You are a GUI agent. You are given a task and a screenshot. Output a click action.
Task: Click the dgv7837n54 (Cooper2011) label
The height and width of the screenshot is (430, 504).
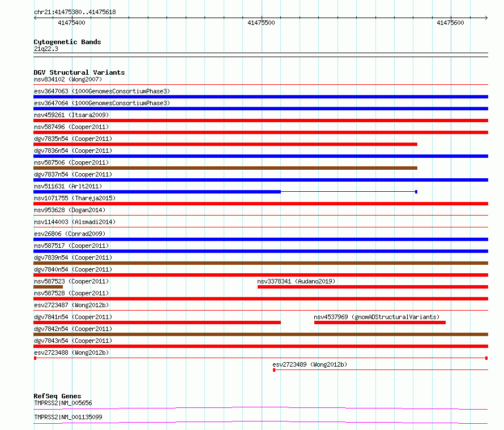click(x=73, y=174)
